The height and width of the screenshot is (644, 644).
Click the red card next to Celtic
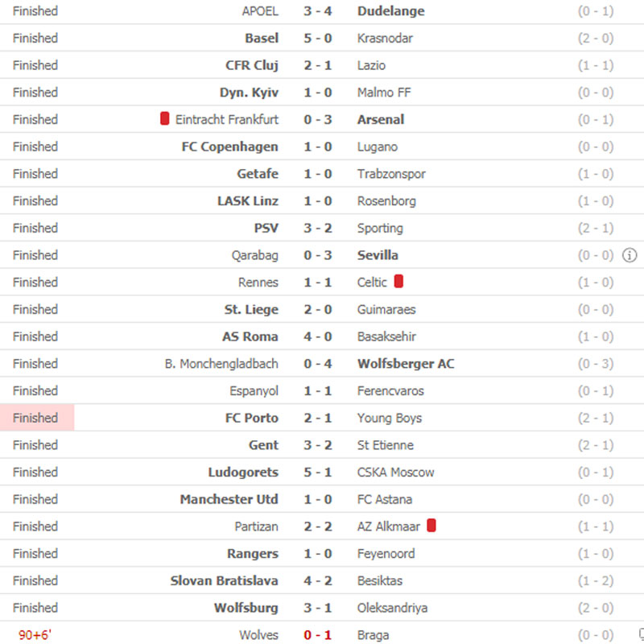tap(398, 282)
